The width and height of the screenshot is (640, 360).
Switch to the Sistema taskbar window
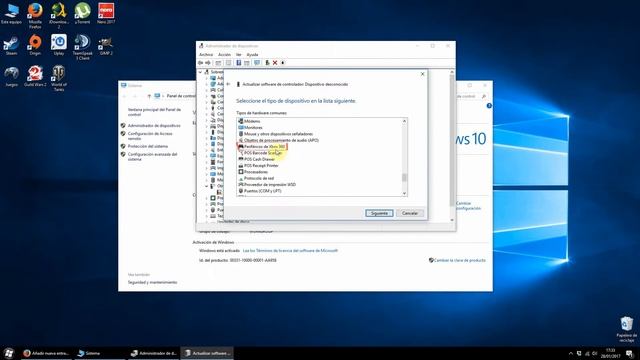coord(100,353)
